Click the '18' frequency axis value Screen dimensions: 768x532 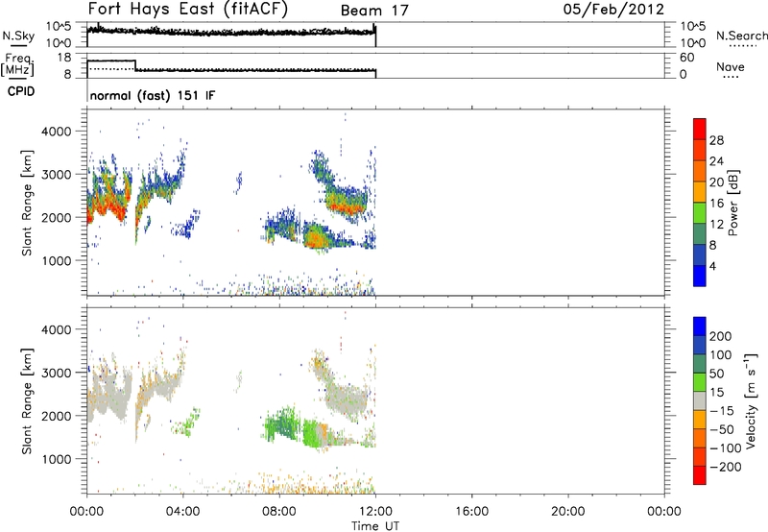click(x=64, y=58)
